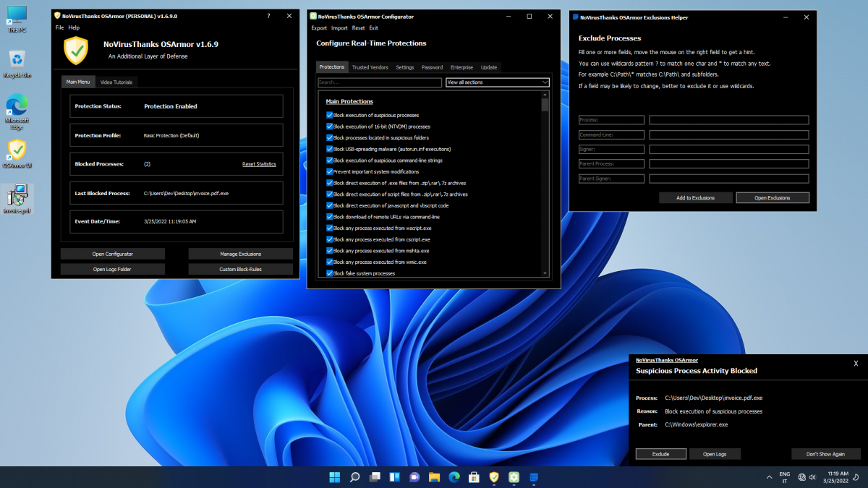This screenshot has width=868, height=488.
Task: Open the View all sections dropdown
Action: 498,82
